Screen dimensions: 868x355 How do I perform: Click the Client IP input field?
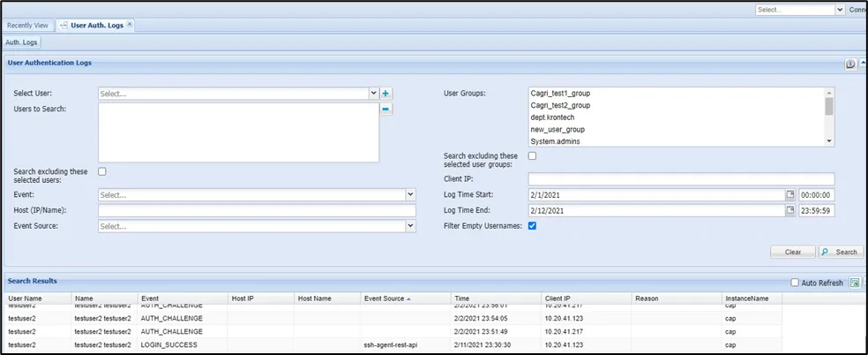pyautogui.click(x=682, y=179)
